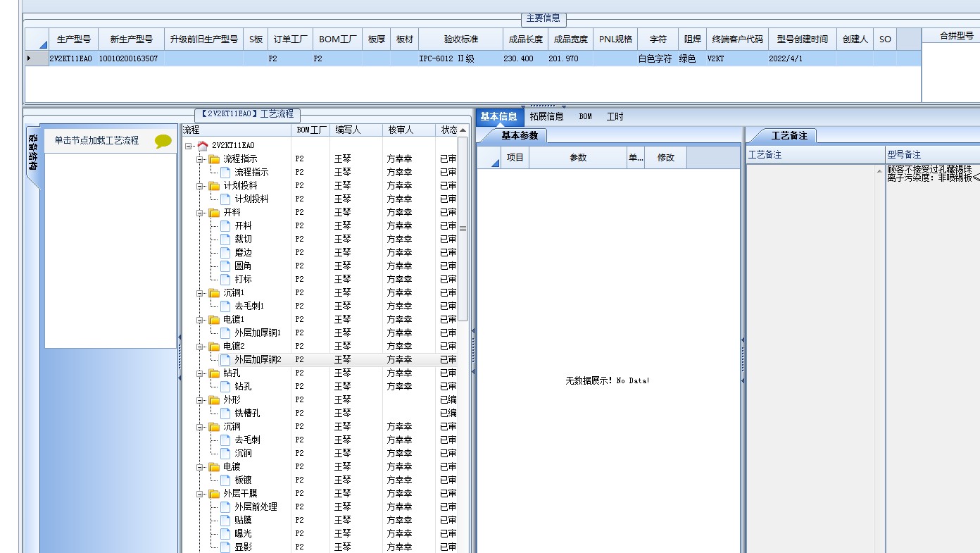
Task: Click the 状态 column header in process tree
Action: [x=448, y=130]
